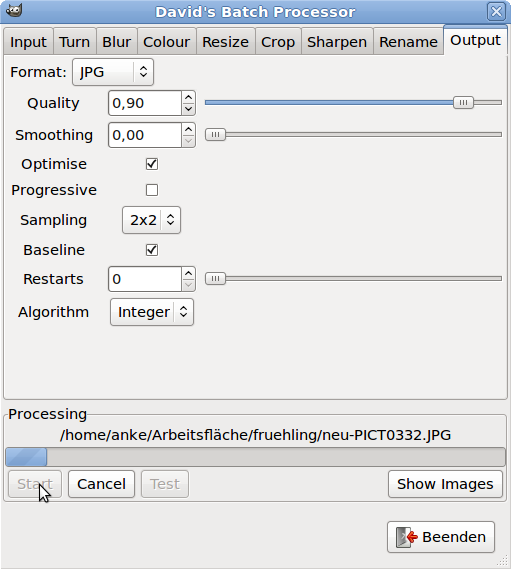
Task: Click the Beenden exit door icon
Action: click(407, 537)
